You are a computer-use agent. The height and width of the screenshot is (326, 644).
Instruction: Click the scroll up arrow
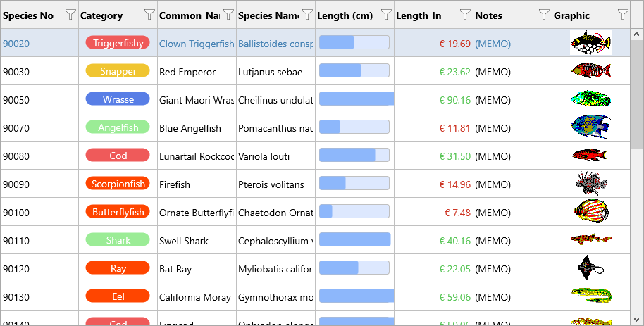pos(637,35)
